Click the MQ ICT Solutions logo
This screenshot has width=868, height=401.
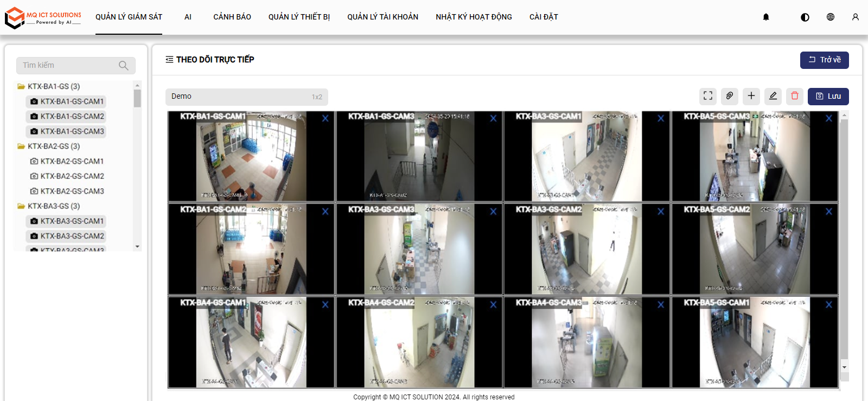pos(43,18)
